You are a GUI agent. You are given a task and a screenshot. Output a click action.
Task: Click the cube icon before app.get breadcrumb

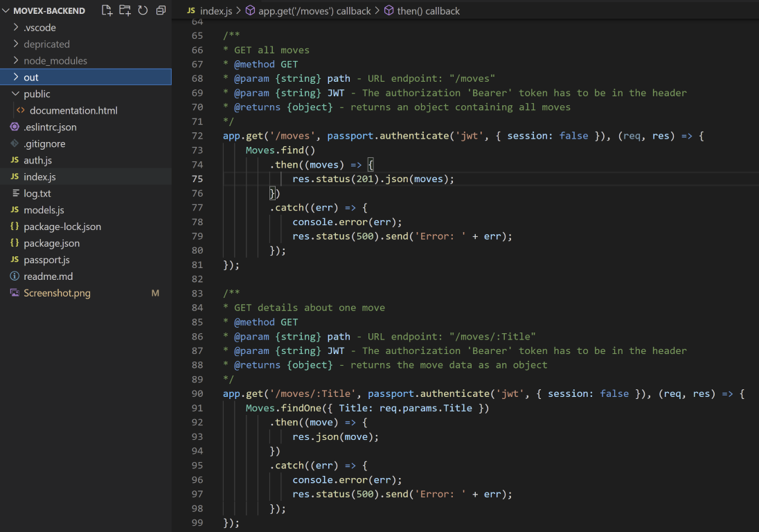pos(250,10)
